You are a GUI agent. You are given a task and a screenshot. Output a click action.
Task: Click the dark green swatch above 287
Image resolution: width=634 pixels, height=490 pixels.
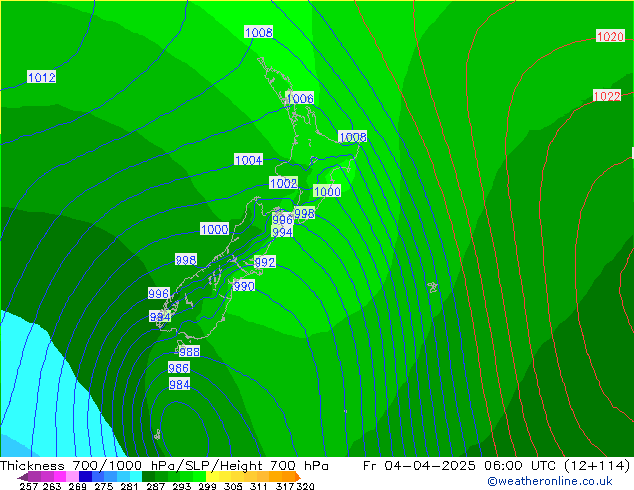(148, 476)
